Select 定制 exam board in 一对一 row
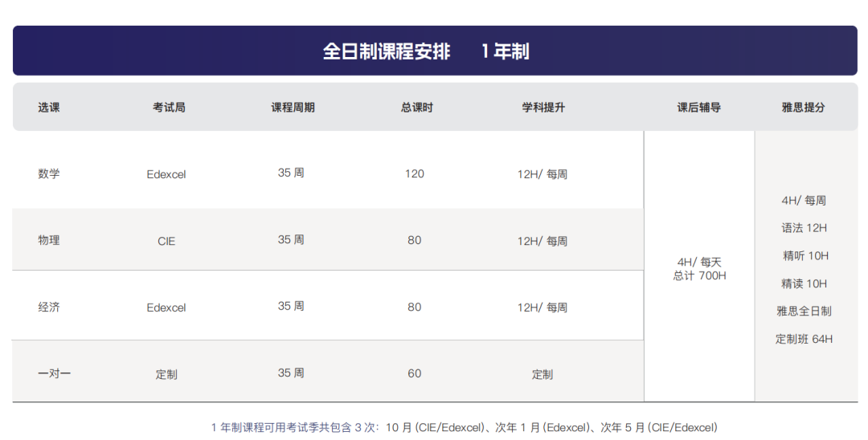 [166, 374]
